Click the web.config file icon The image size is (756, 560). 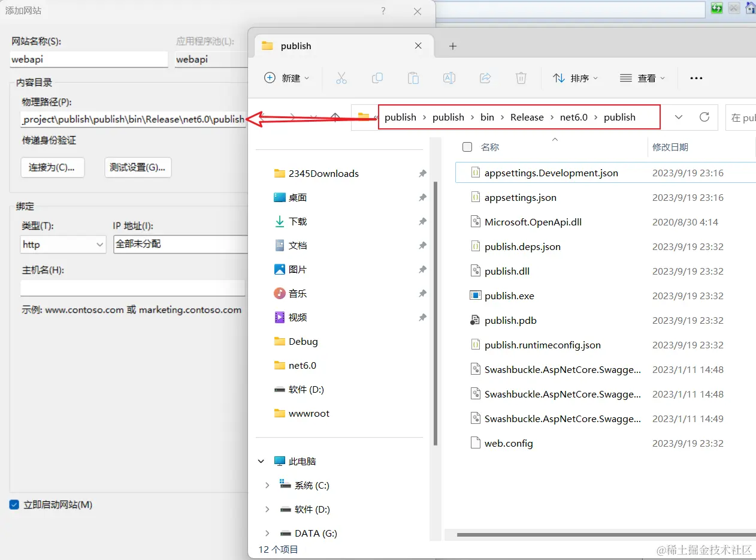pyautogui.click(x=475, y=443)
